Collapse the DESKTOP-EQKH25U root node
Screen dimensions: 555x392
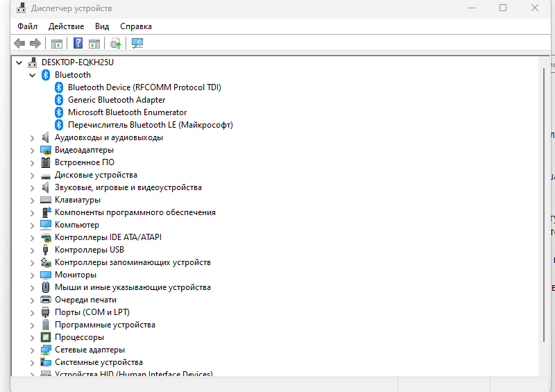[19, 63]
